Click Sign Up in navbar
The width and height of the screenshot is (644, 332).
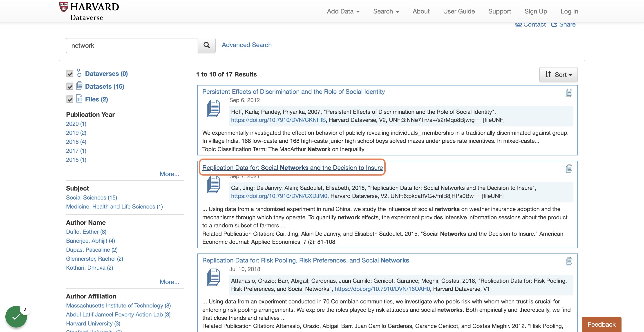pyautogui.click(x=535, y=11)
